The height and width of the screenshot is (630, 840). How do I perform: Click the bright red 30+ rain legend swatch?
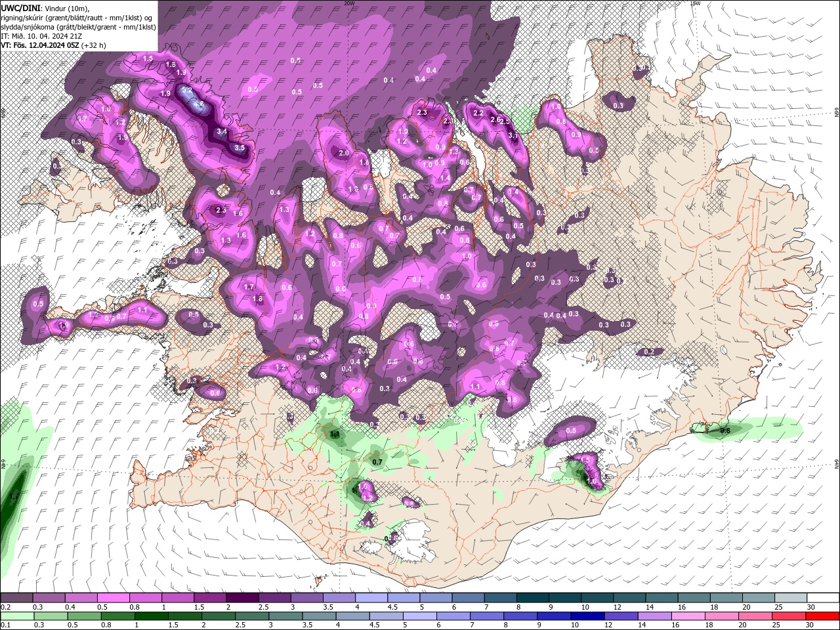coord(822,616)
